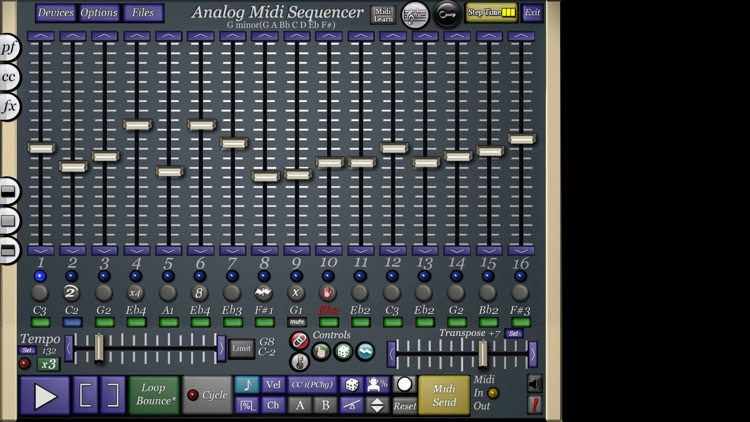Click the Set button beside Transpose +7

(513, 333)
